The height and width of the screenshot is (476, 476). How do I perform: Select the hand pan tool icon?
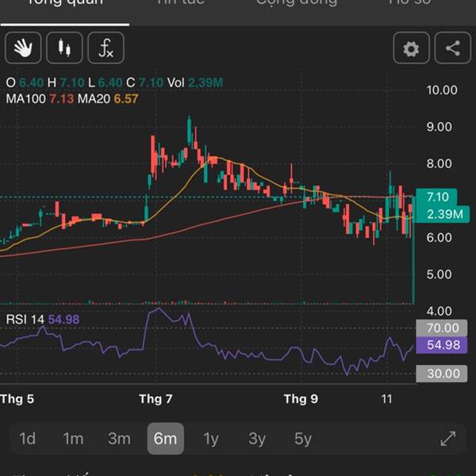point(23,48)
